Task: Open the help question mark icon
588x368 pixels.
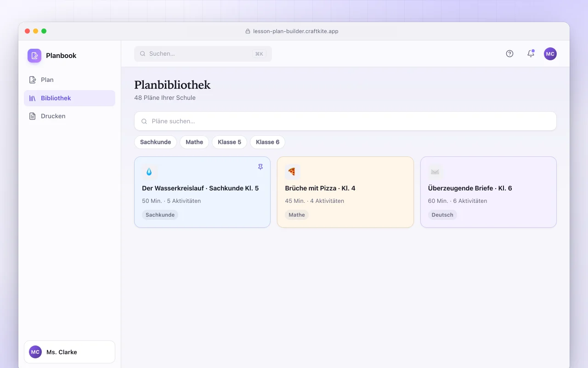Action: [509, 54]
